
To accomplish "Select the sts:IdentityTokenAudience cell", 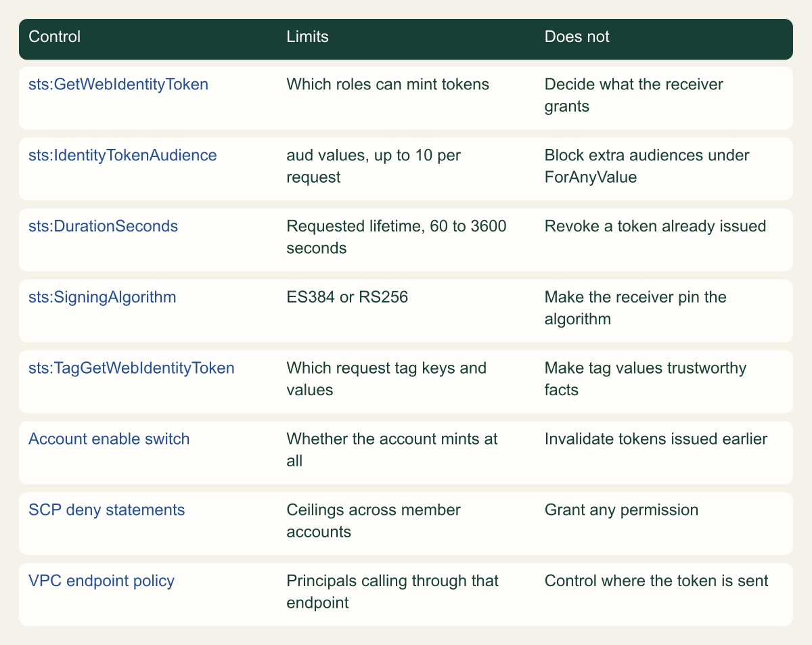I will 123,155.
